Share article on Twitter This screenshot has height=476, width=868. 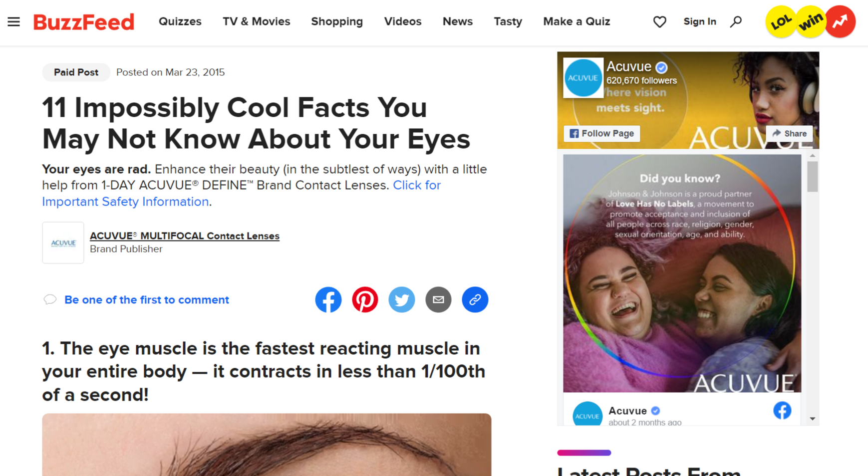(x=401, y=300)
